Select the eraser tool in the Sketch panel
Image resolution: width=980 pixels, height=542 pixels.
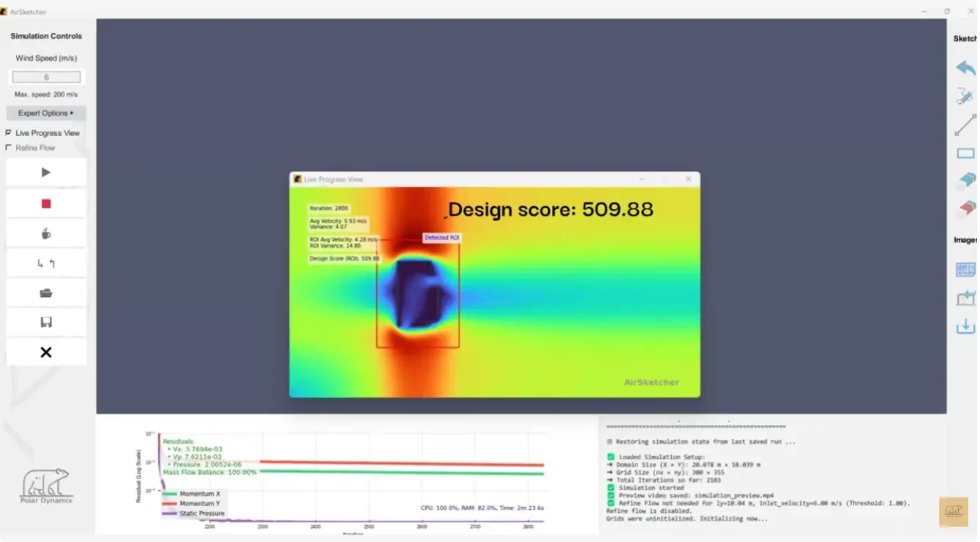(965, 181)
